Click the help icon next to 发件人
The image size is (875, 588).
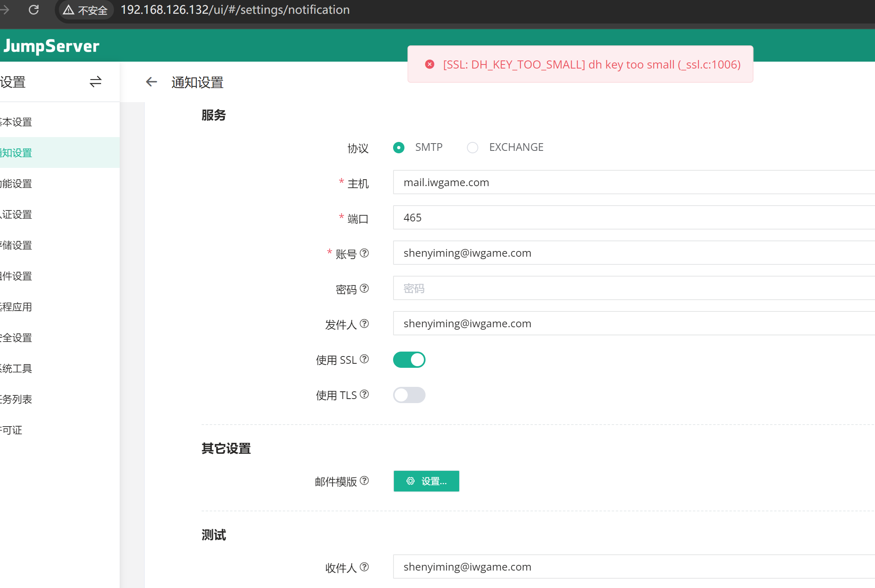pos(364,324)
